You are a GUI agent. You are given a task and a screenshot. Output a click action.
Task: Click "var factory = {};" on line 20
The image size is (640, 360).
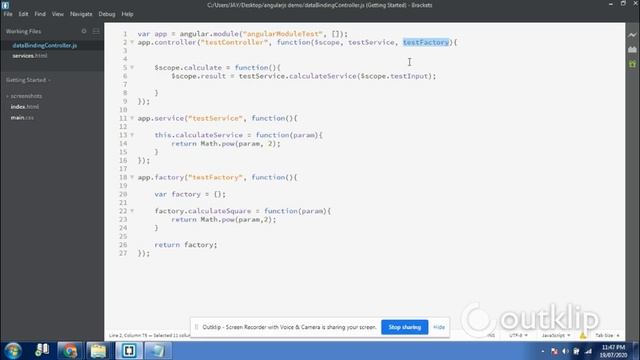(190, 194)
